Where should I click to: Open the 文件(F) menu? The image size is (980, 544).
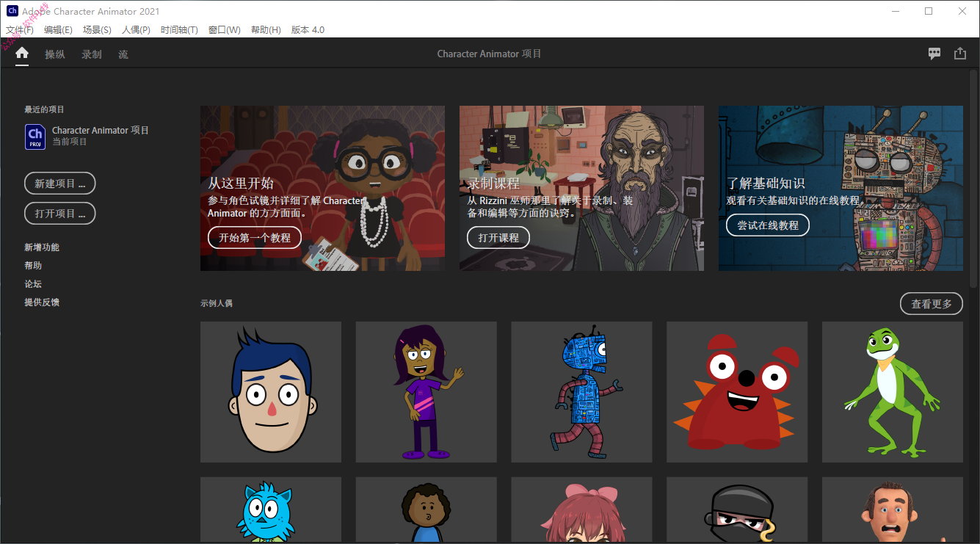pyautogui.click(x=20, y=30)
